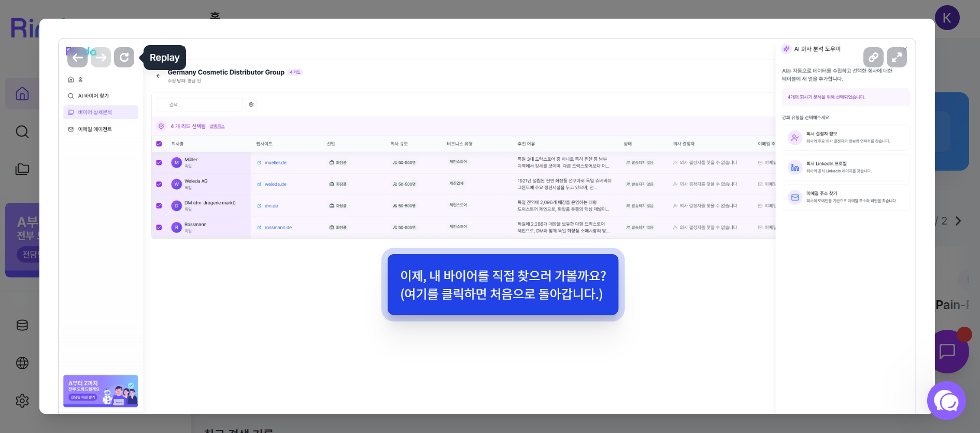Click the blue 이제, 내 바이어를 직접 찾으러 가볼까? callout
The image size is (980, 433).
pos(503,285)
